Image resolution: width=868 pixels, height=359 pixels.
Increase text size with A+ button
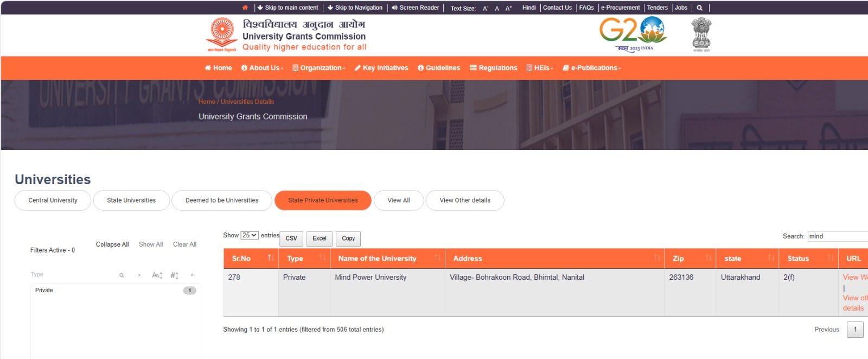pos(509,8)
